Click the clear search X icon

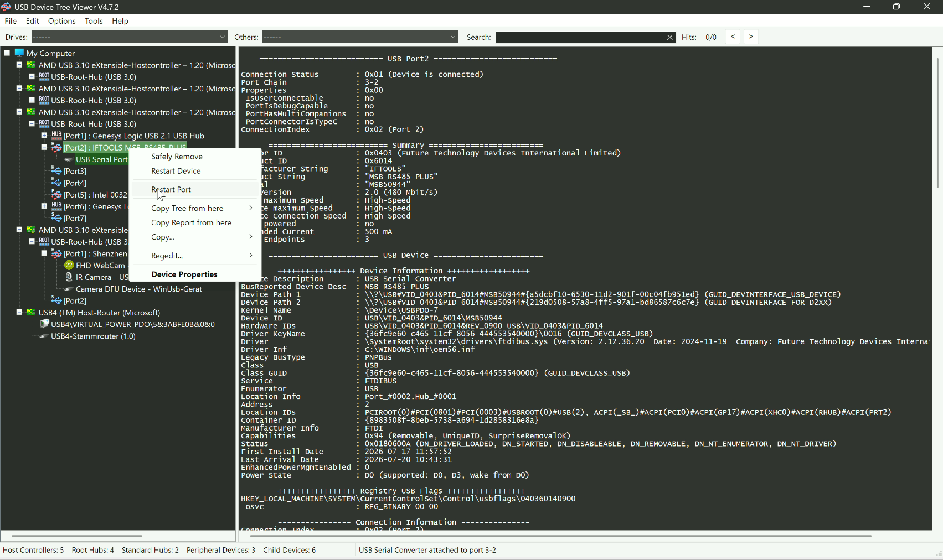click(670, 37)
